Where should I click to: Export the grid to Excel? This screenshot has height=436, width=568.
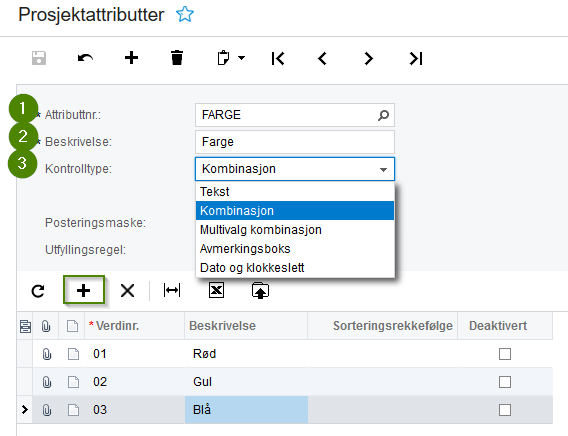click(x=216, y=290)
